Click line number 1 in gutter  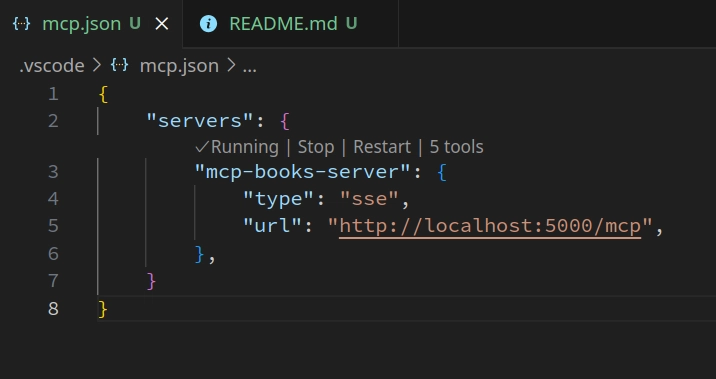(53, 94)
